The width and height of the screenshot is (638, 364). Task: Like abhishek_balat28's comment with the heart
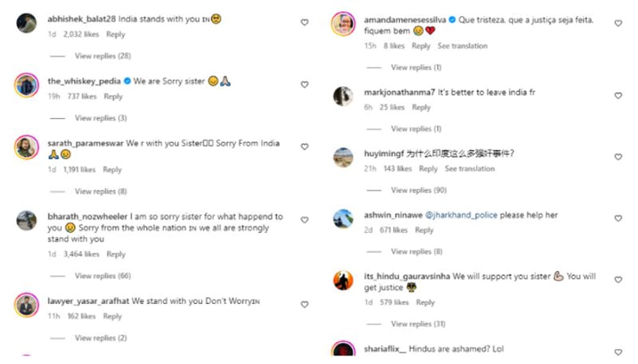pyautogui.click(x=305, y=22)
